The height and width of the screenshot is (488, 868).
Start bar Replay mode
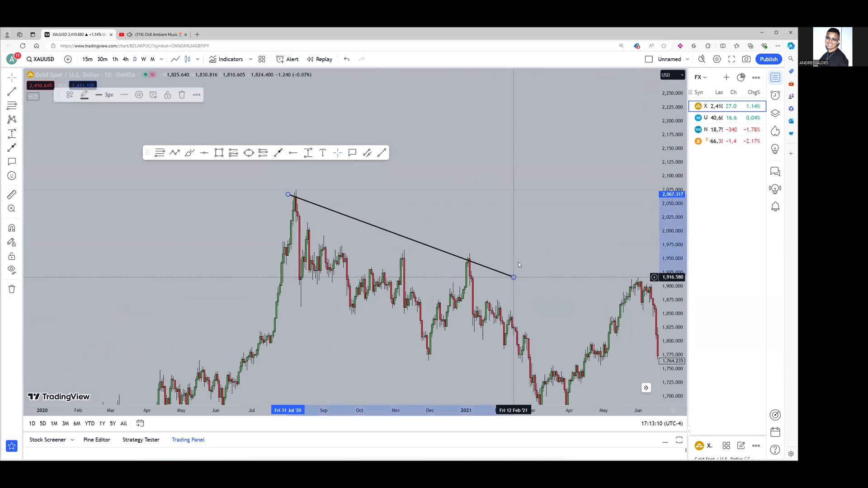coord(320,59)
